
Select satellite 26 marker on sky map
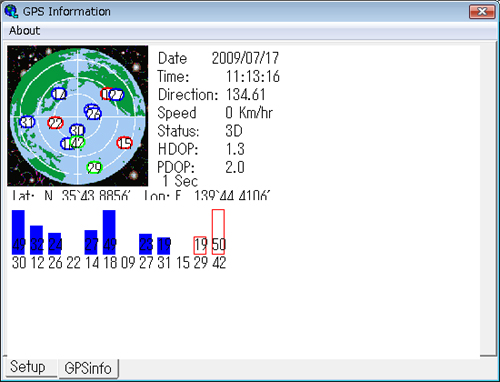(x=94, y=114)
